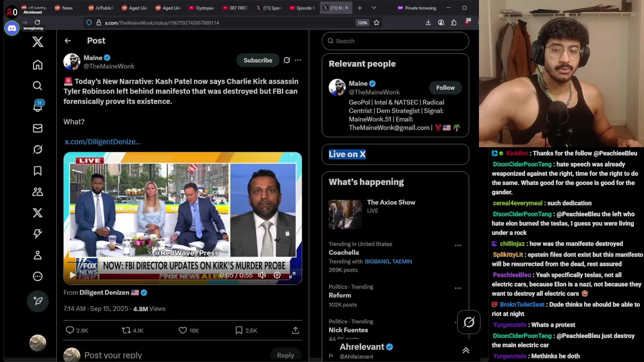Open Maine's avatar in Relevant people
Viewport: 644px width, 362px height.
coord(337,87)
